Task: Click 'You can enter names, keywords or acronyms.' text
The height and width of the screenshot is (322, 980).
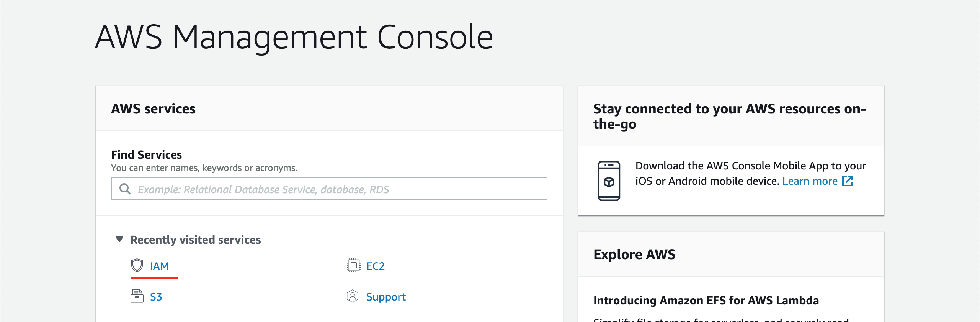Action: [x=204, y=168]
